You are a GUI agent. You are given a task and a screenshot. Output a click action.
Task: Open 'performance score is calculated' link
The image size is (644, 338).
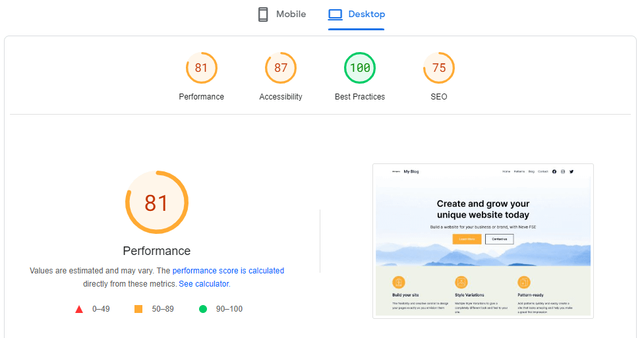pyautogui.click(x=228, y=271)
